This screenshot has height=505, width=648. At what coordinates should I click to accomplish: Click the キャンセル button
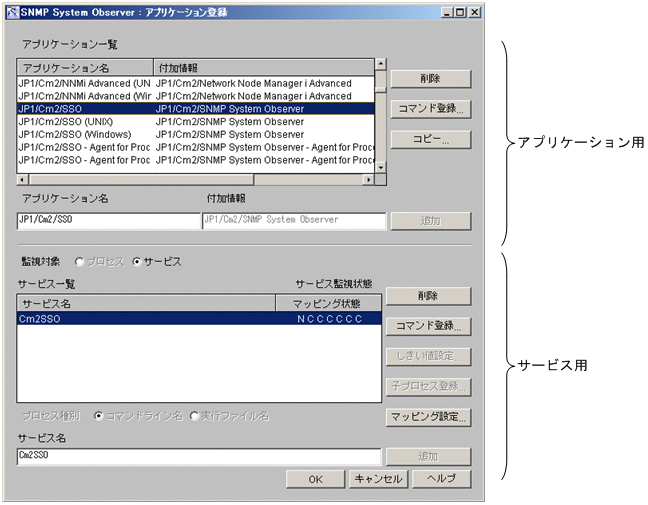pos(379,479)
